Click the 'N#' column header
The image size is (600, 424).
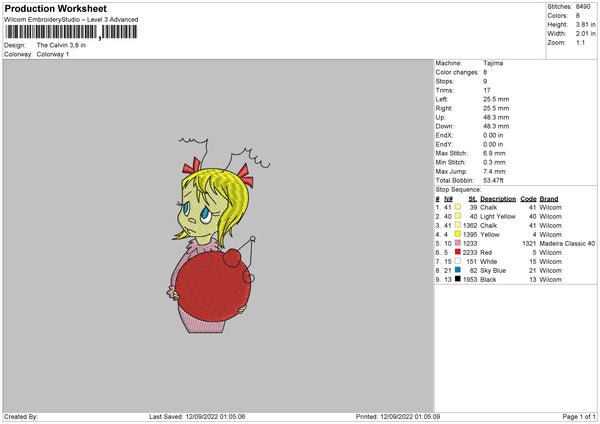click(448, 199)
